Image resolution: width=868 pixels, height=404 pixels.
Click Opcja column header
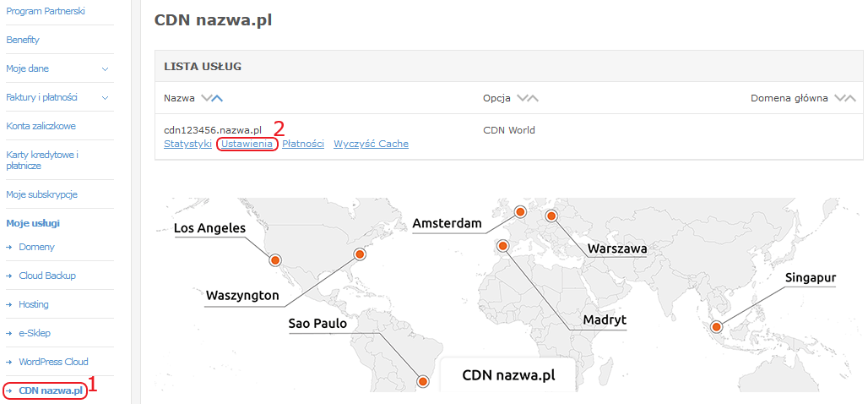(x=496, y=98)
